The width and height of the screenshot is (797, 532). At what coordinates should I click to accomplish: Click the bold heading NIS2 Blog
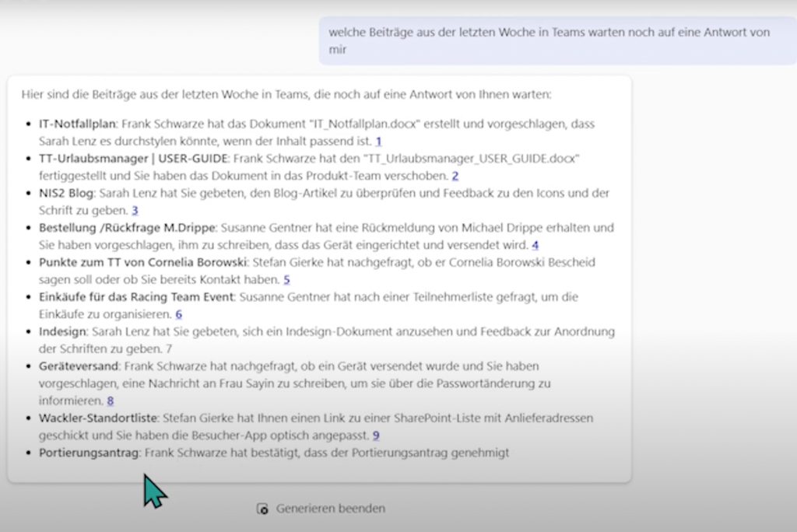pos(66,193)
